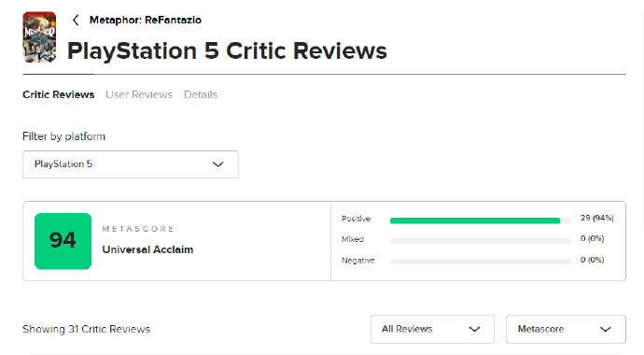Viewport: 644px width, 355px height.
Task: Click the back arrow beside Metaphor: ReFantazio
Action: 76,21
